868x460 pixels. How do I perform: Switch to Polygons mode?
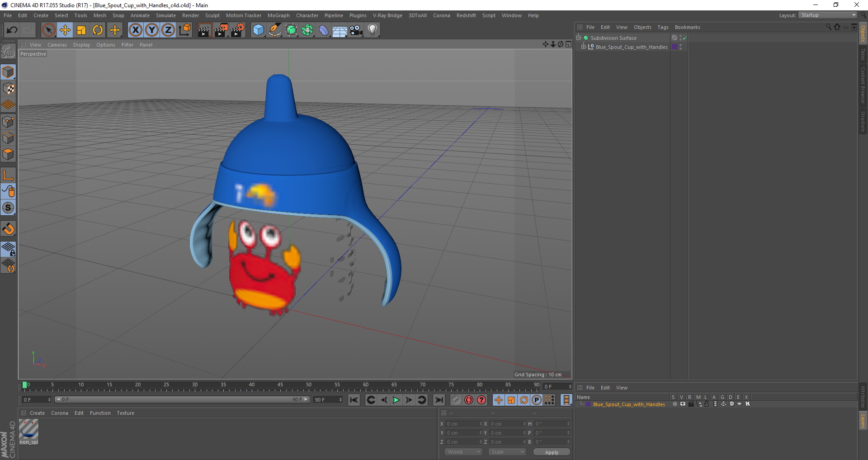point(9,154)
